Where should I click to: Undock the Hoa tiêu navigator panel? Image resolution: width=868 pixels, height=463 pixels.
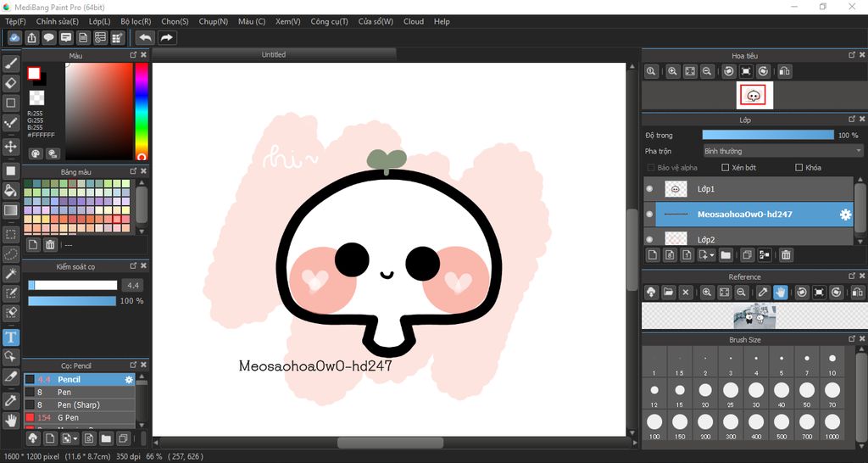pos(852,55)
